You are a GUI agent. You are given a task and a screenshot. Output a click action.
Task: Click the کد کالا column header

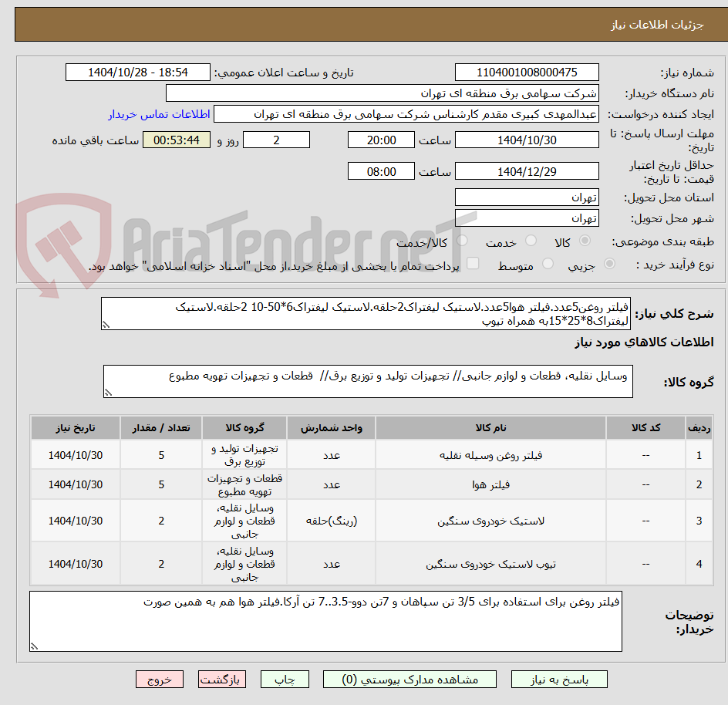point(645,428)
